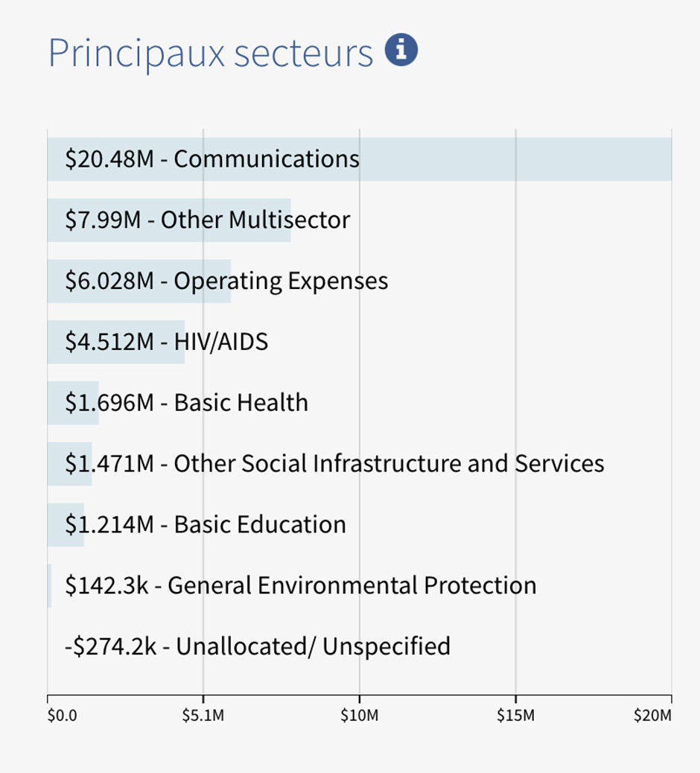Screen dimensions: 700x773
Task: Click the $10M axis tick label
Action: [x=360, y=716]
